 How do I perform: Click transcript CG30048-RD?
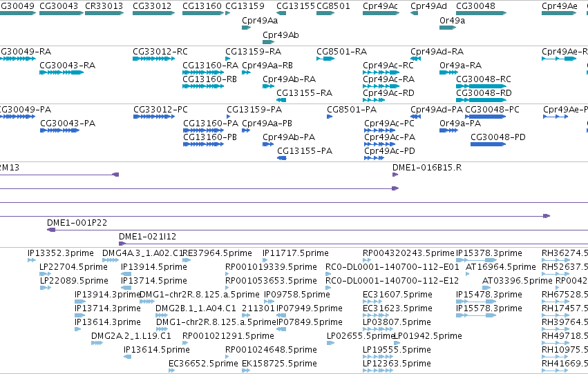482,100
